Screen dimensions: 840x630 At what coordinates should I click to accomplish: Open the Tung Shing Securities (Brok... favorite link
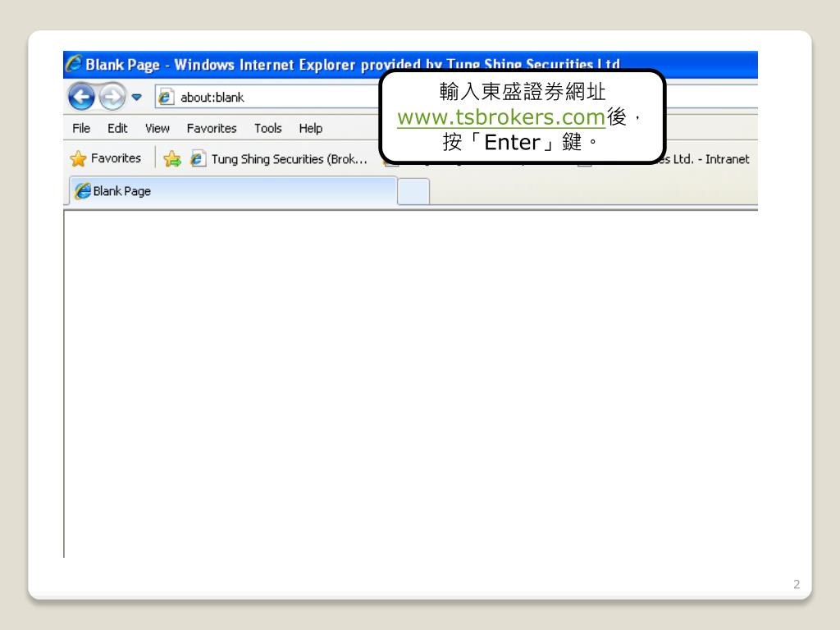[x=280, y=159]
